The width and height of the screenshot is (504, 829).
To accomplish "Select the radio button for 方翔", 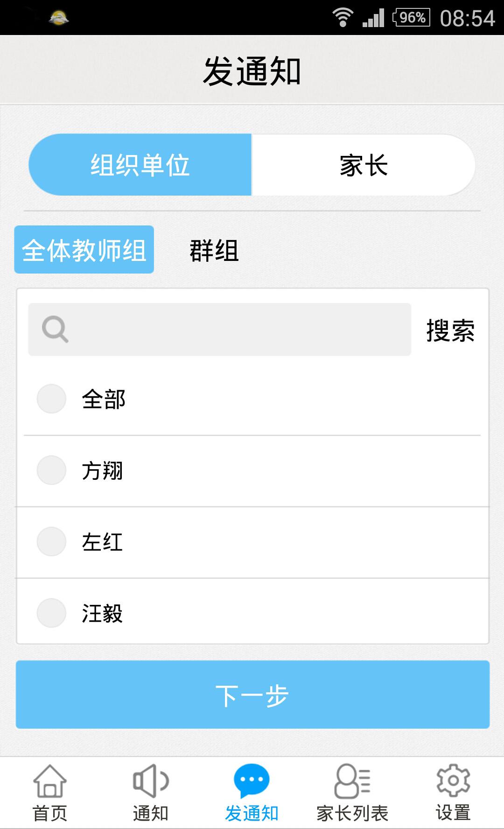I will [x=51, y=470].
